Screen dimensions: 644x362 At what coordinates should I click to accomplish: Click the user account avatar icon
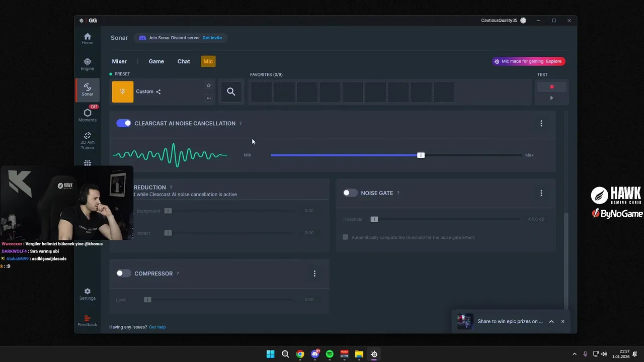523,21
